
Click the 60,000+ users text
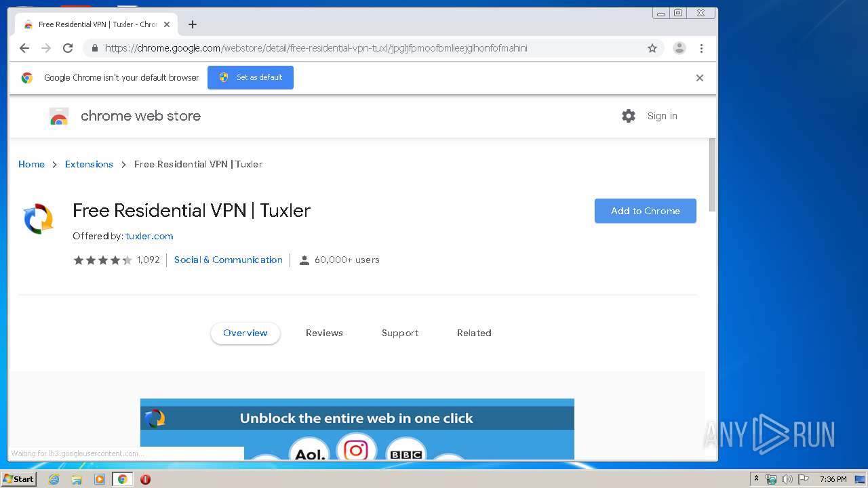pyautogui.click(x=347, y=260)
